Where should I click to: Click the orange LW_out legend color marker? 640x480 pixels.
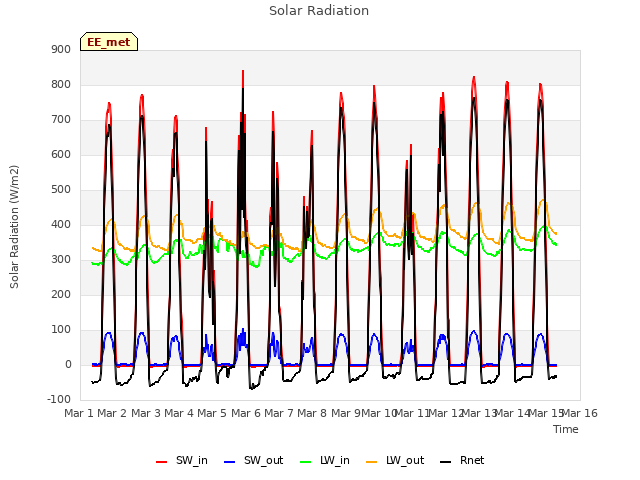(x=372, y=462)
